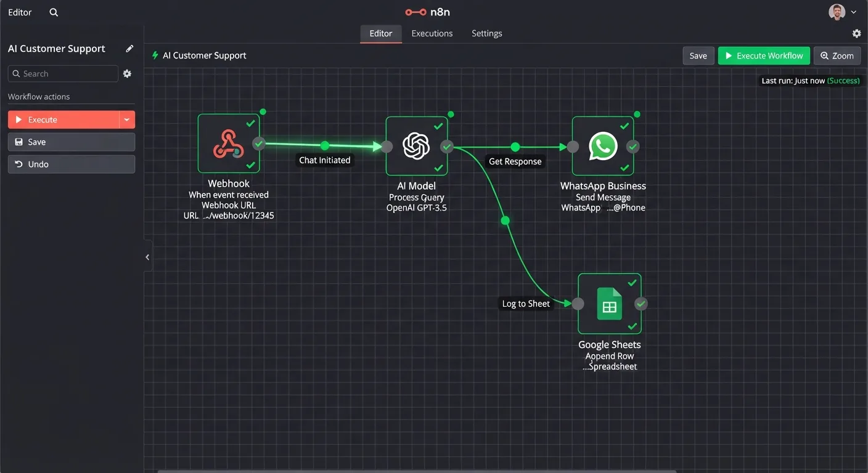
Task: Collapse the left sidebar panel
Action: tap(147, 257)
